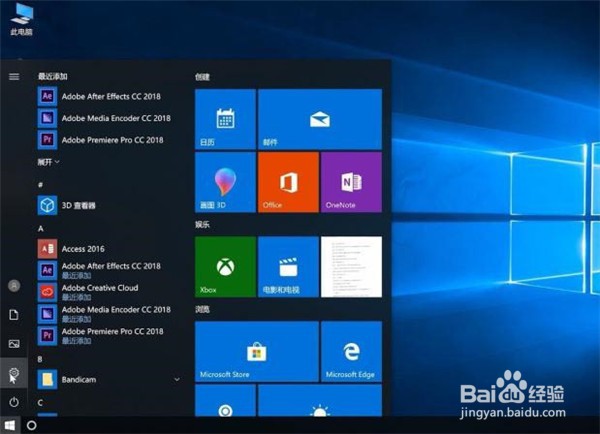Open the Settings gear in Start sidebar
600x434 pixels.
tap(14, 372)
